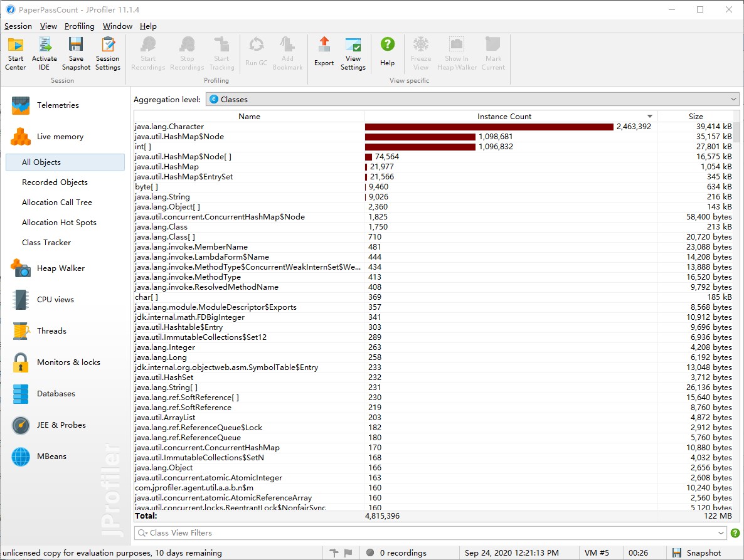Image resolution: width=744 pixels, height=560 pixels.
Task: Click the Start Recordings toolbar icon
Action: click(x=148, y=45)
